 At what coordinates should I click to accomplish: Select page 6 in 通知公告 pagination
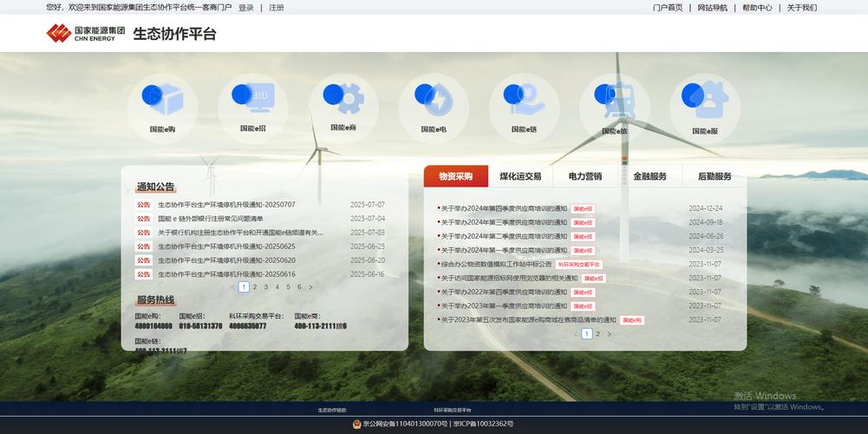point(299,287)
